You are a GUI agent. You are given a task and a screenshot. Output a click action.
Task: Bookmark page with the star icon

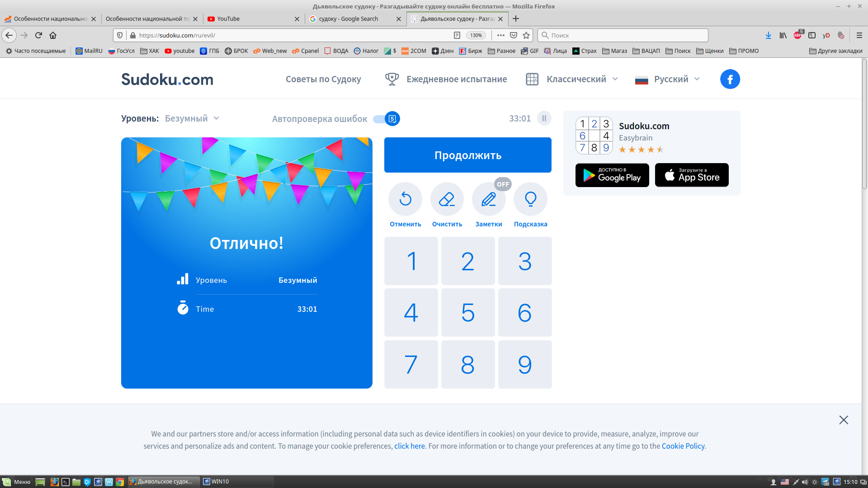tap(526, 35)
